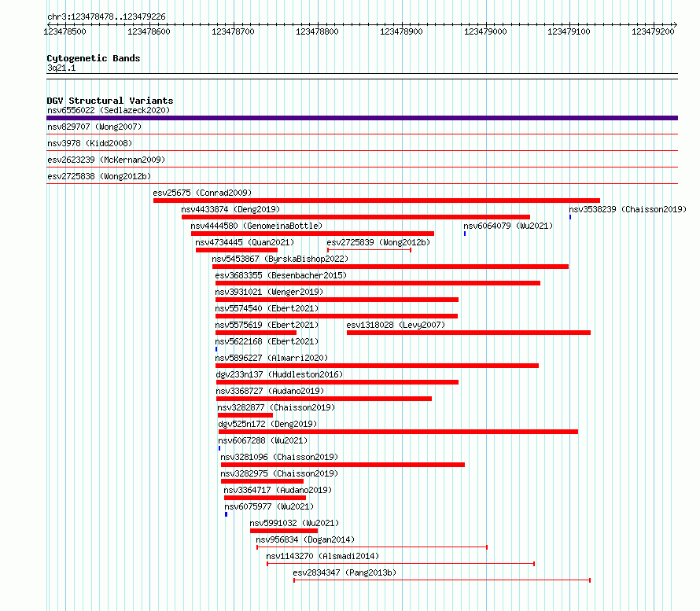Select esv2725839 (Wong2012b) thin interval line

click(369, 250)
